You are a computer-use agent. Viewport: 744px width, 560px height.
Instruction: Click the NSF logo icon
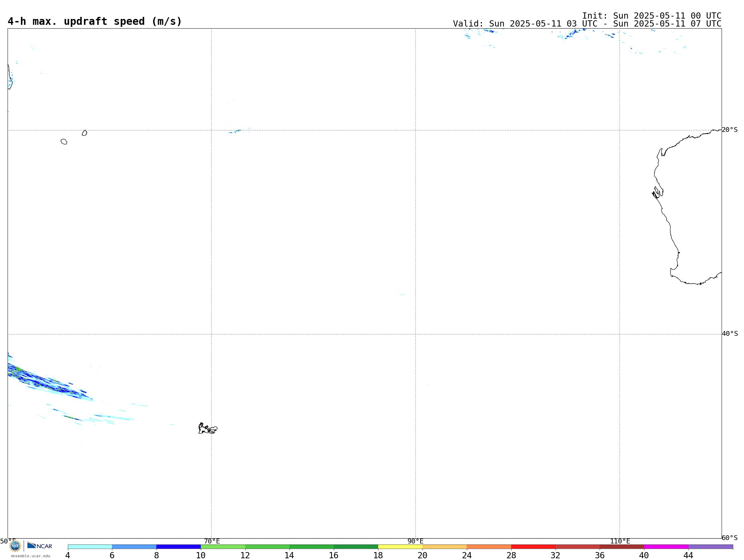pos(15,546)
